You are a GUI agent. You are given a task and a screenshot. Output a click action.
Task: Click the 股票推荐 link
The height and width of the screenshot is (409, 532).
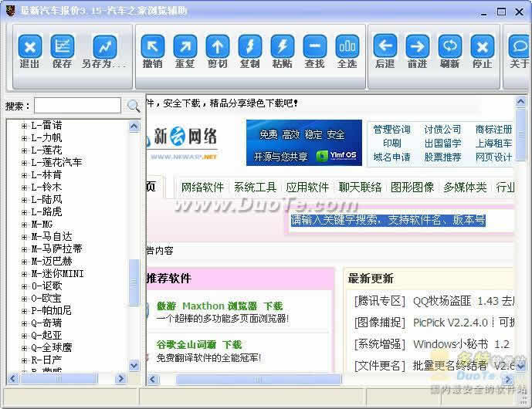[x=442, y=157]
